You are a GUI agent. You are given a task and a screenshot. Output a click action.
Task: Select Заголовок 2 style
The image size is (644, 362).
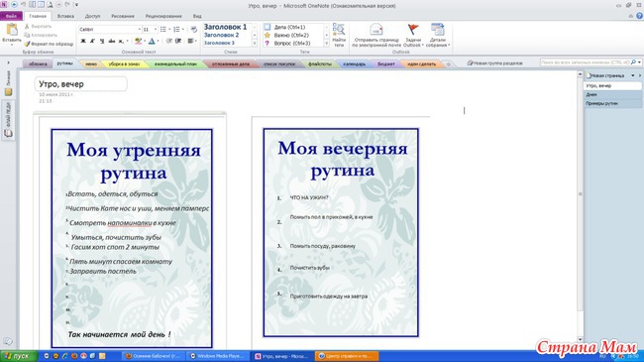click(x=221, y=35)
